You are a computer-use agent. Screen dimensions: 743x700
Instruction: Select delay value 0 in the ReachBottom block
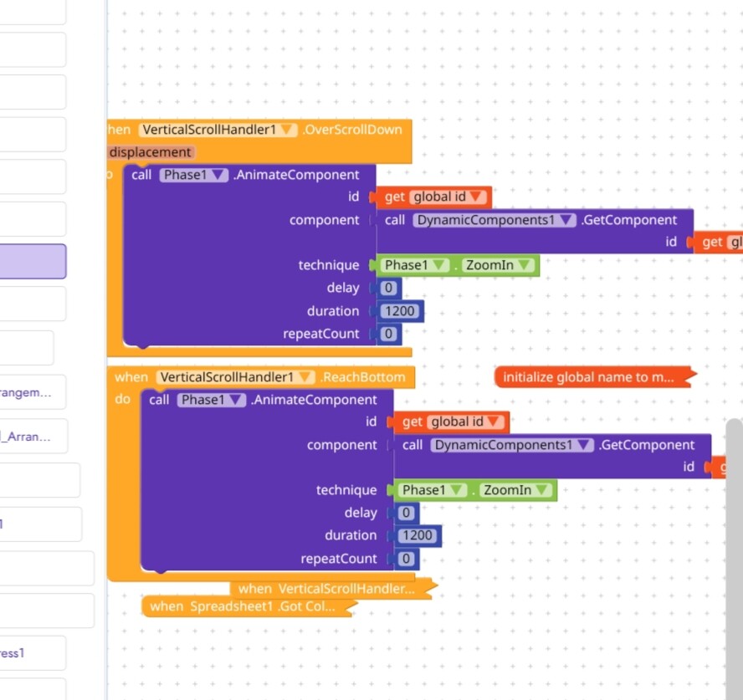[x=406, y=513]
